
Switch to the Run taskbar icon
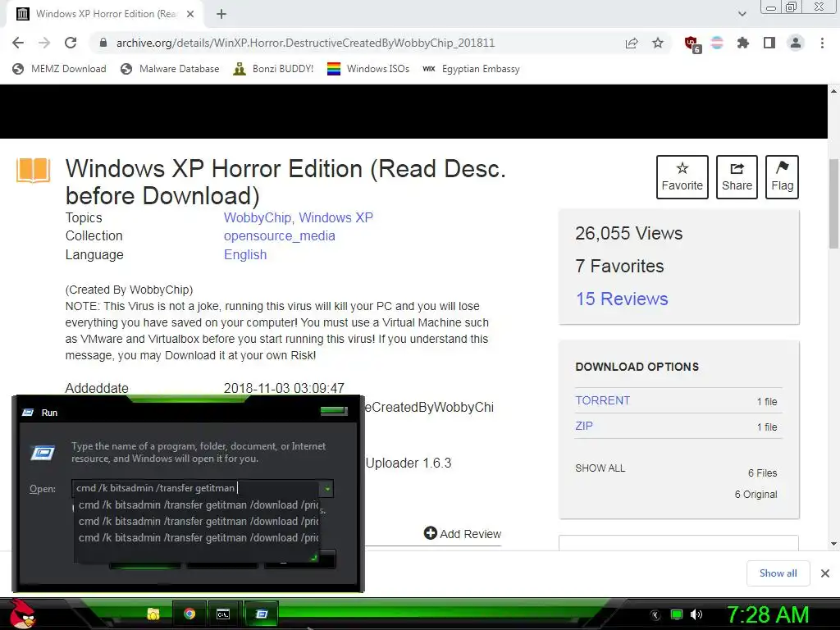click(x=262, y=614)
